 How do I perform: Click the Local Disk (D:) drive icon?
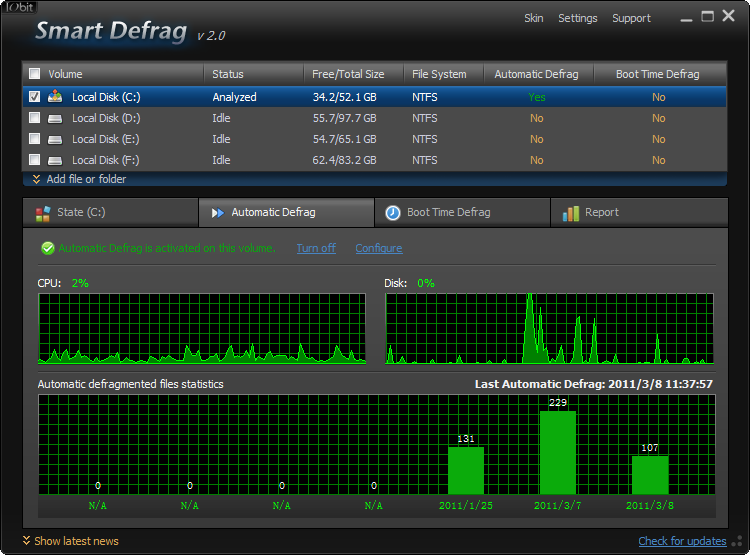coord(55,118)
